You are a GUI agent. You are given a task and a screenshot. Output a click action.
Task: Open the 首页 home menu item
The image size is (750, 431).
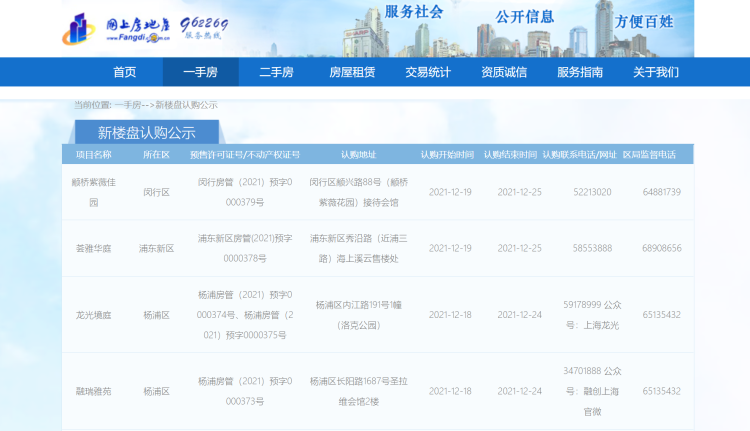coord(125,72)
